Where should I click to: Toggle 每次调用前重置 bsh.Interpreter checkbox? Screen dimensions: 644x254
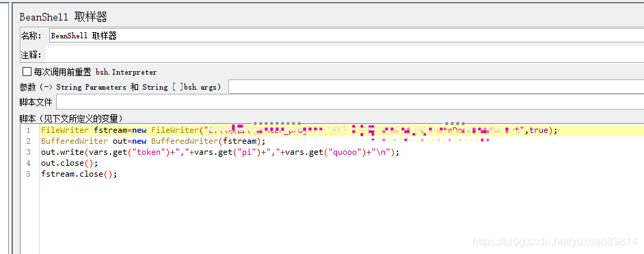(27, 72)
